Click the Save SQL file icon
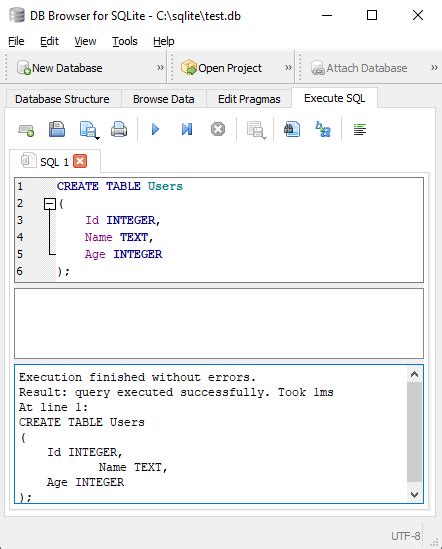 (88, 129)
